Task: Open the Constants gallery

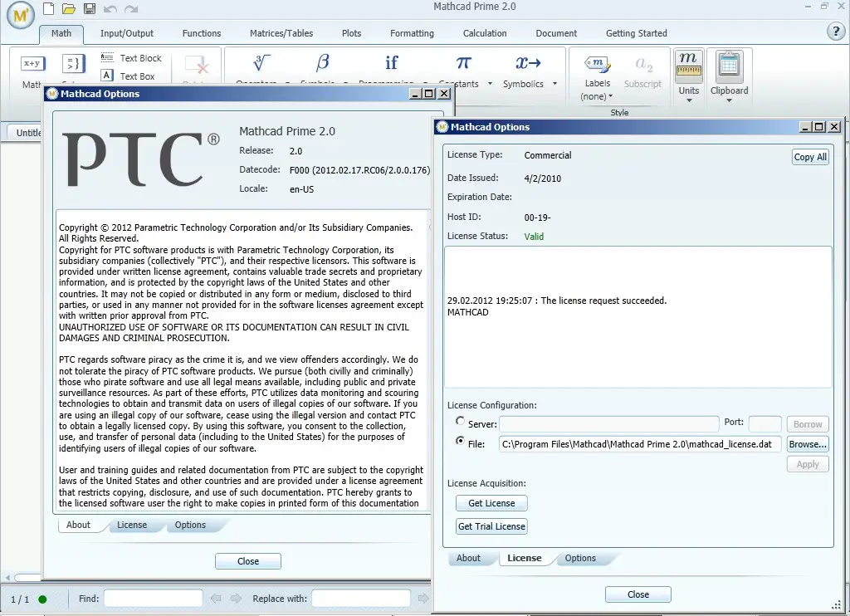Action: 464,71
